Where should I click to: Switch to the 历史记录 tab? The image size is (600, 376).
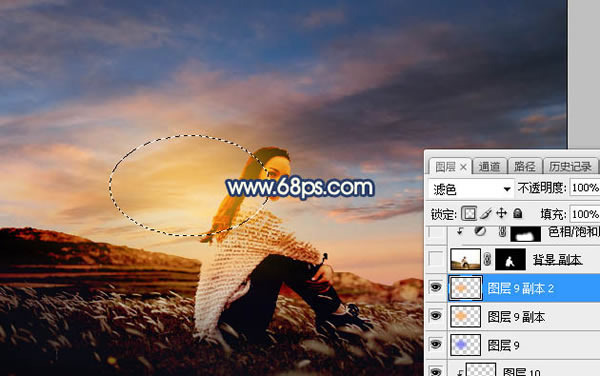pyautogui.click(x=570, y=166)
